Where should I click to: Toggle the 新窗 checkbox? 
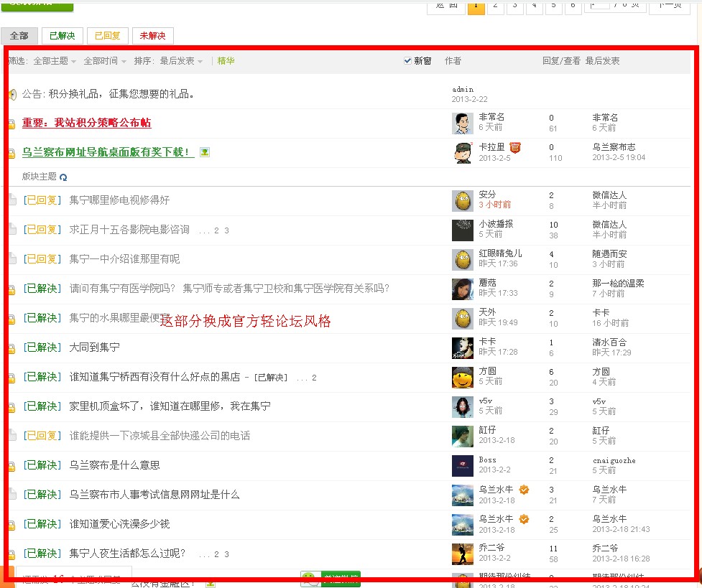pos(408,61)
